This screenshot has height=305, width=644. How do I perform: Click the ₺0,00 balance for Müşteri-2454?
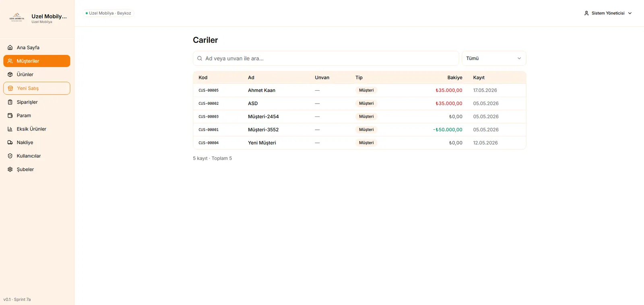click(x=456, y=116)
